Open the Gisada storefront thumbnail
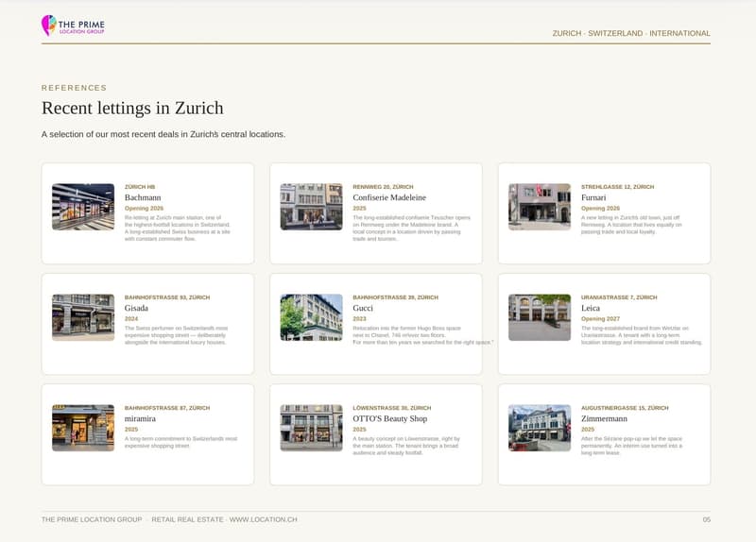Image resolution: width=756 pixels, height=542 pixels. [x=83, y=317]
